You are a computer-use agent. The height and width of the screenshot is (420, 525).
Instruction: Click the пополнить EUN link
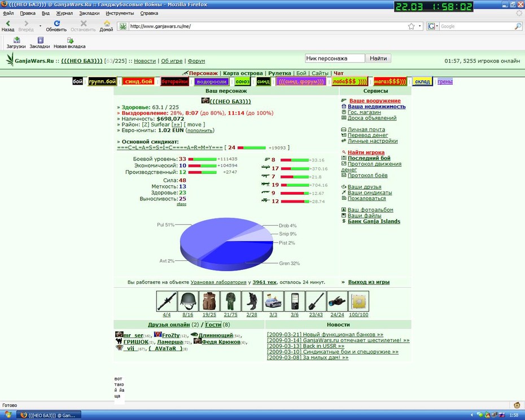pos(200,130)
